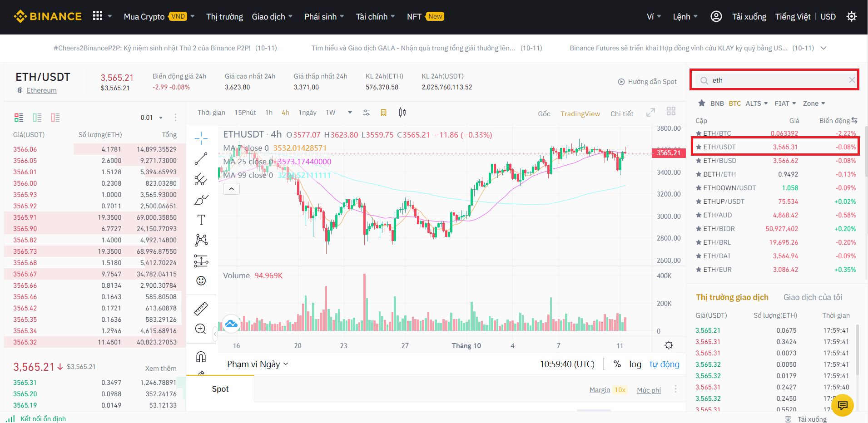Select the Spot trading tab
This screenshot has height=423, width=868.
click(220, 389)
